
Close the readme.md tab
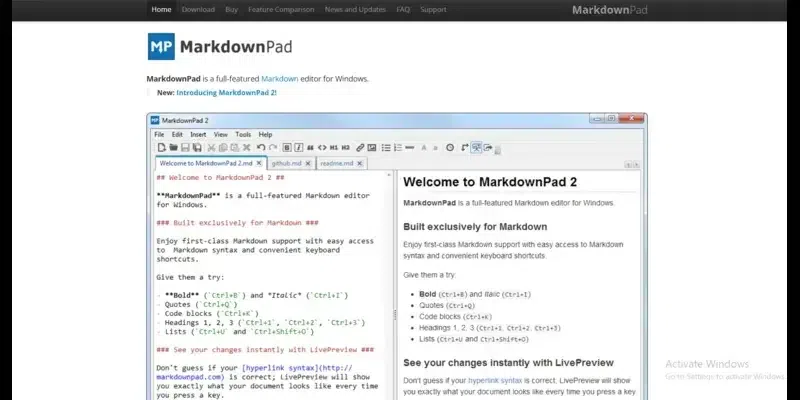click(359, 163)
